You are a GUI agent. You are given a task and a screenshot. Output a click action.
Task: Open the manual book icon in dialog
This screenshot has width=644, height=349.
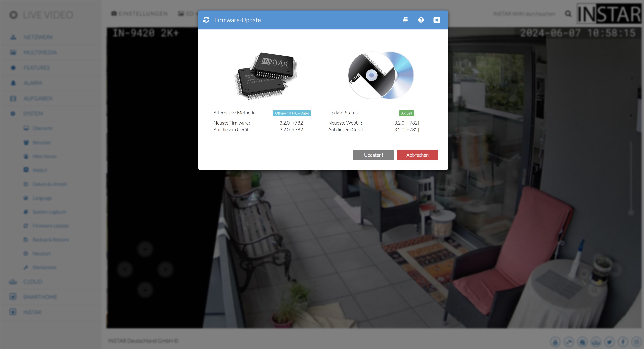coord(405,20)
